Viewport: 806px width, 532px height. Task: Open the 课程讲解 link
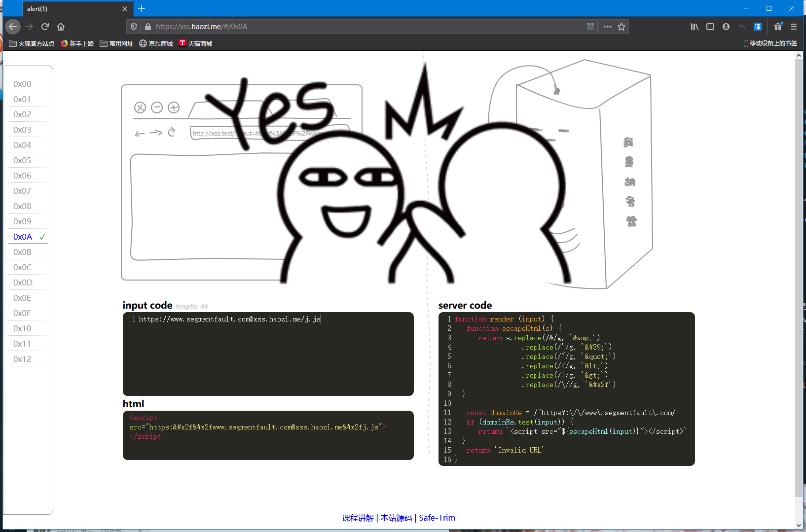pyautogui.click(x=358, y=518)
